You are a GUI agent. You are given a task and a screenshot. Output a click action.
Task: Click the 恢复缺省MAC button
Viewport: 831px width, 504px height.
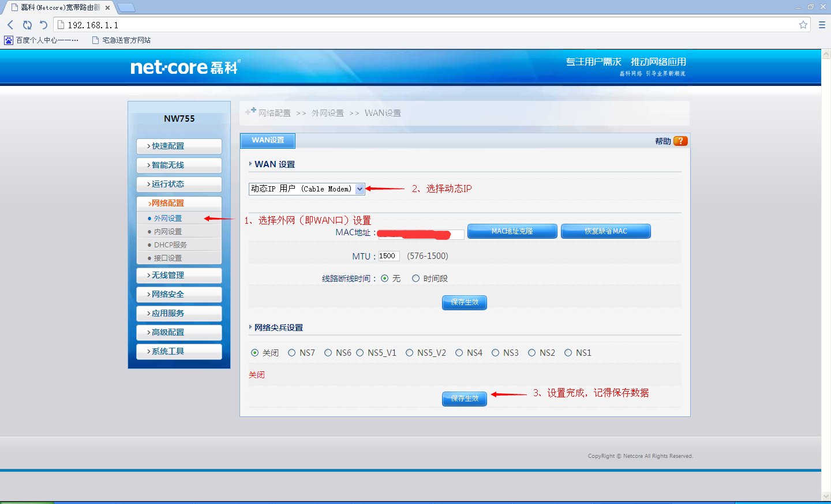tap(605, 231)
